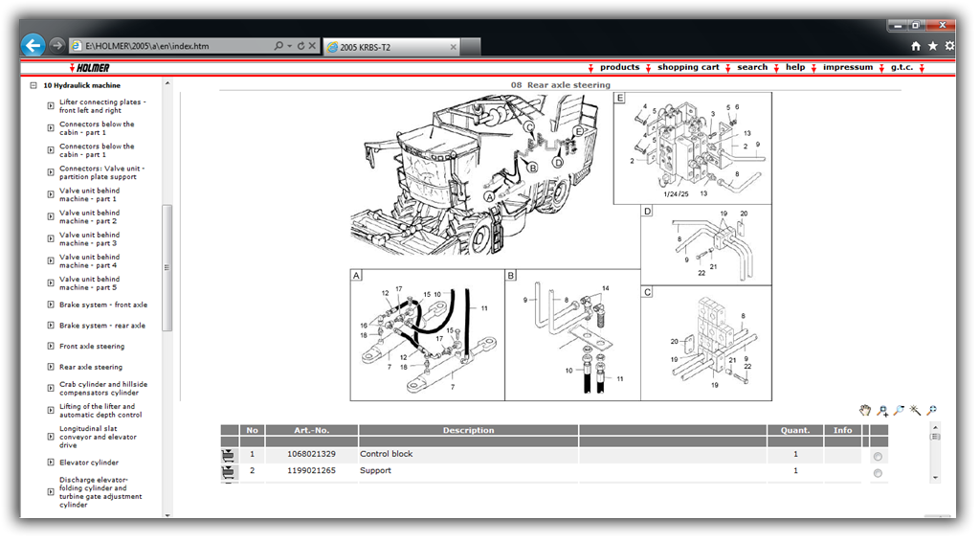980x542 pixels.
Task: Expand Brake system - front axle node
Action: [x=51, y=305]
